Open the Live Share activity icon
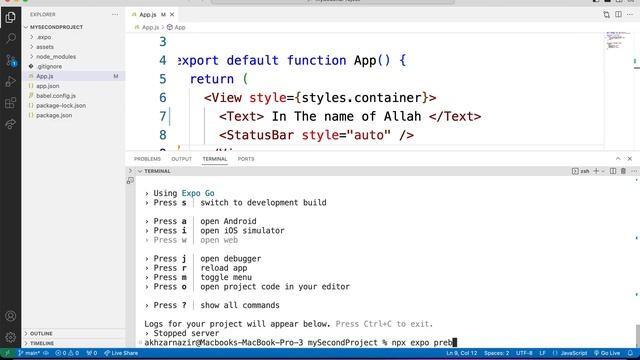This screenshot has width=640, height=360. coord(11,124)
